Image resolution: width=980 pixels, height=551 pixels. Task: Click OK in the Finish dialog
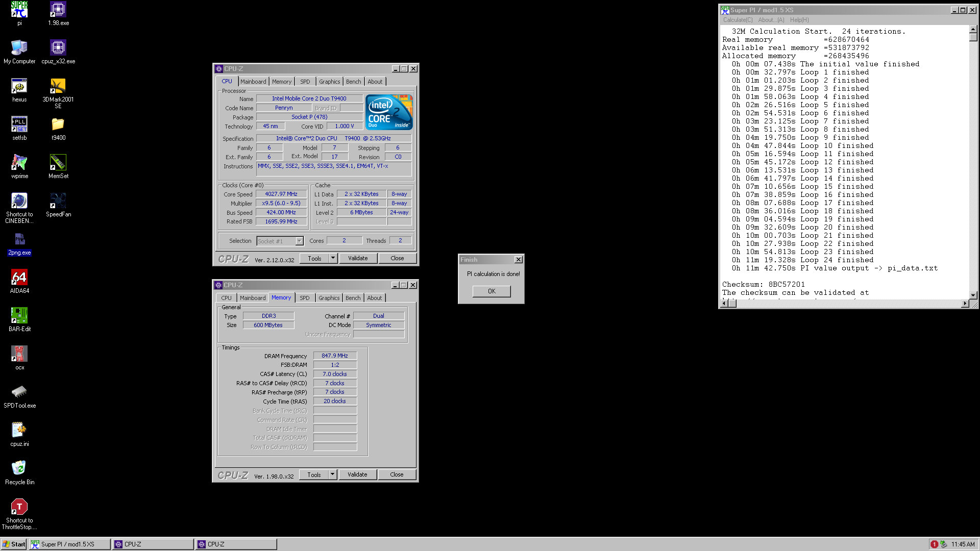coord(492,291)
